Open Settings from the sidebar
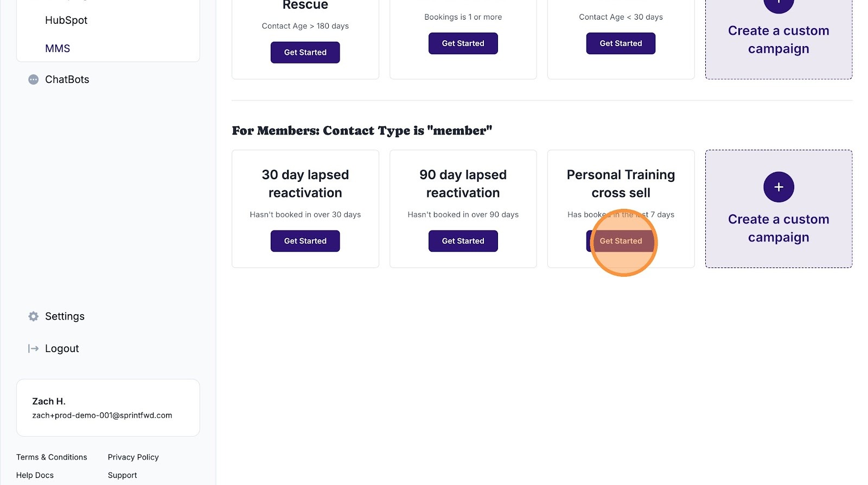Image resolution: width=868 pixels, height=485 pixels. [x=65, y=316]
